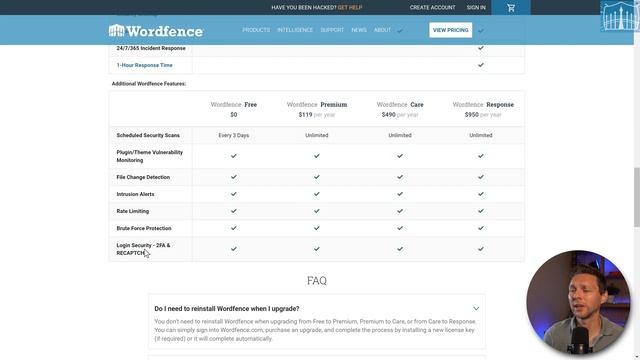
Task: Click Free checkmark in Brute Force Protection row
Action: [233, 228]
